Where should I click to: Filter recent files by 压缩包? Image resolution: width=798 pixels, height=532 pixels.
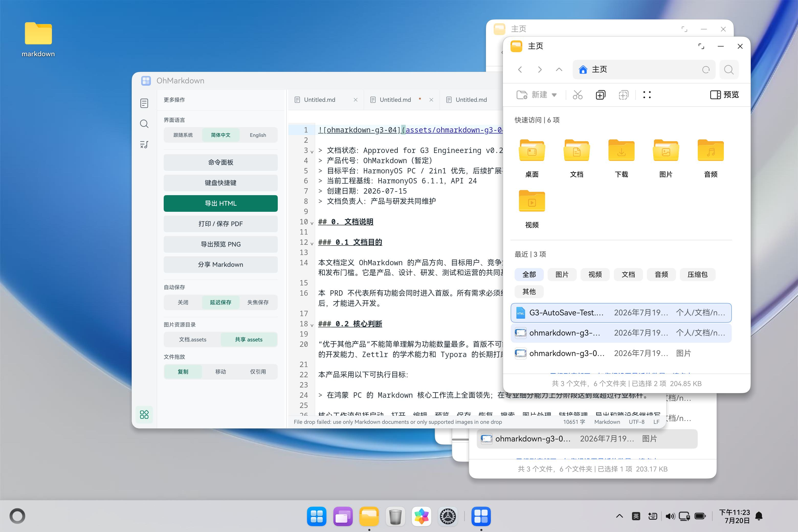[x=697, y=274]
